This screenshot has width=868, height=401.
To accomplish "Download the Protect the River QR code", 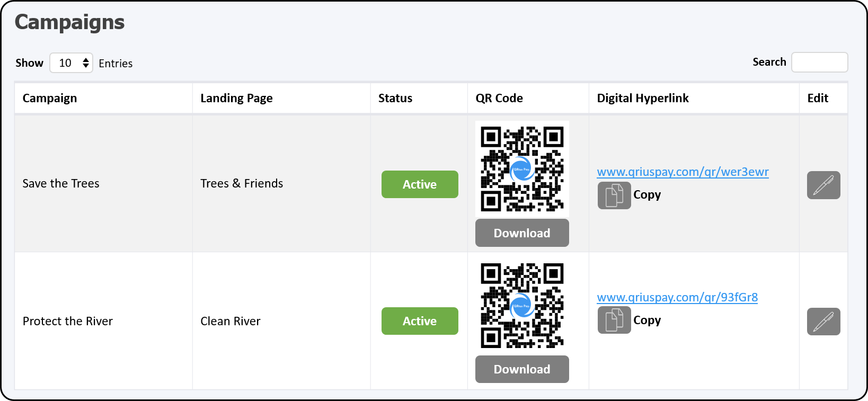I will click(x=522, y=369).
